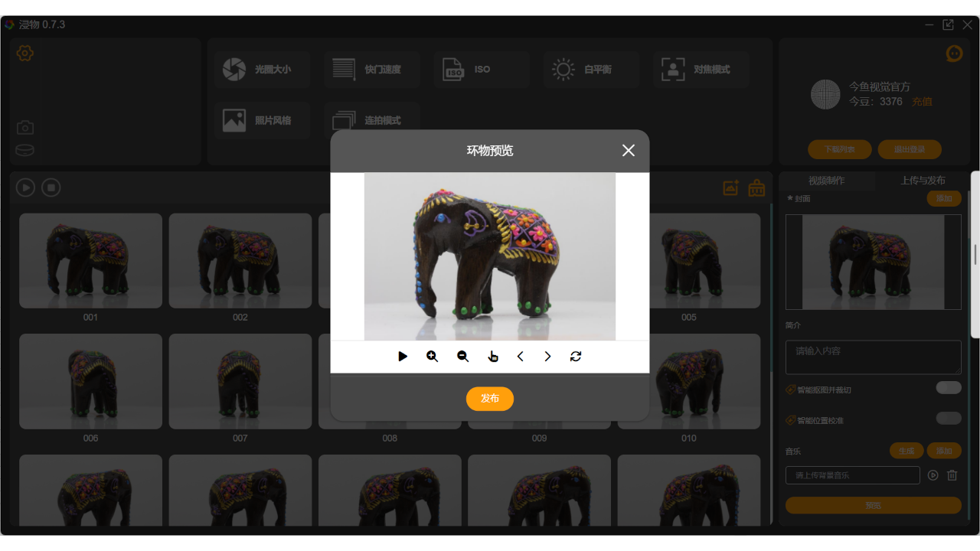Screen dimensions: 980x551
Task: Open the 光圈大小 aperture setting
Action: pos(262,70)
